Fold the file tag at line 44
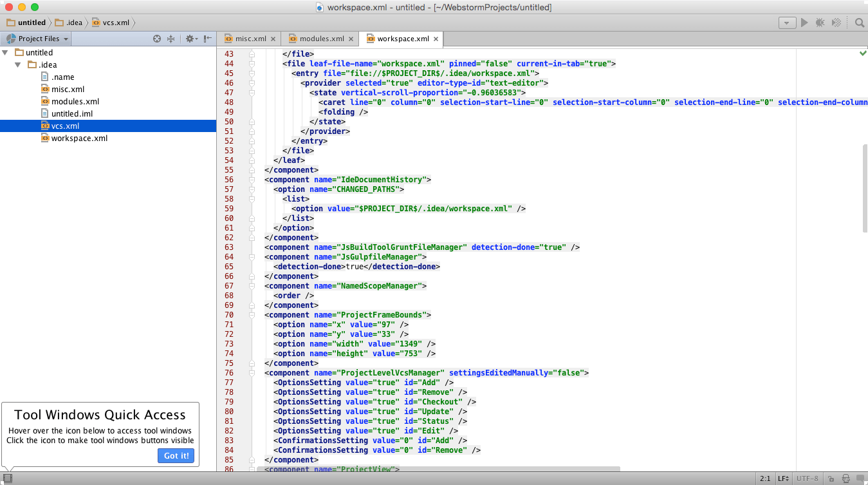Viewport: 868px width, 485px height. pyautogui.click(x=252, y=64)
